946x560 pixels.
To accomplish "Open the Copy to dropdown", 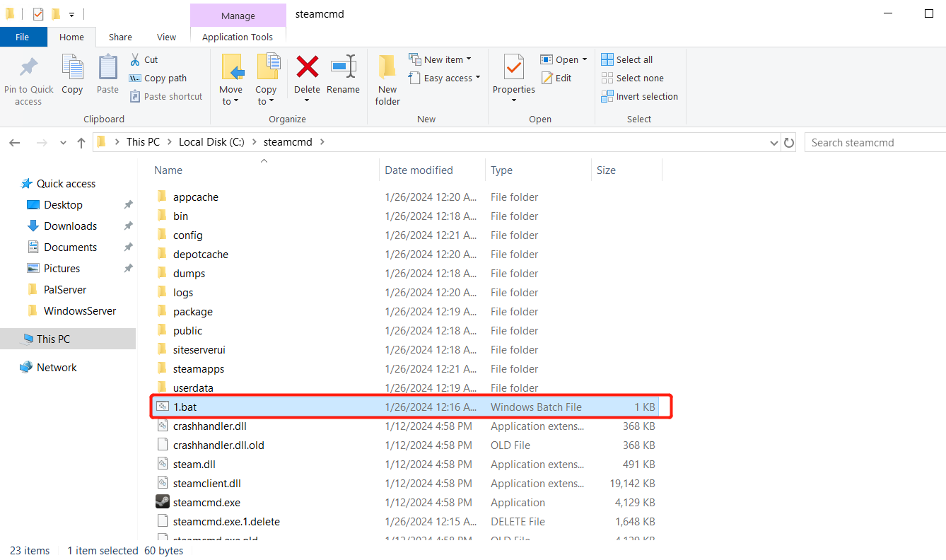I will tap(266, 95).
